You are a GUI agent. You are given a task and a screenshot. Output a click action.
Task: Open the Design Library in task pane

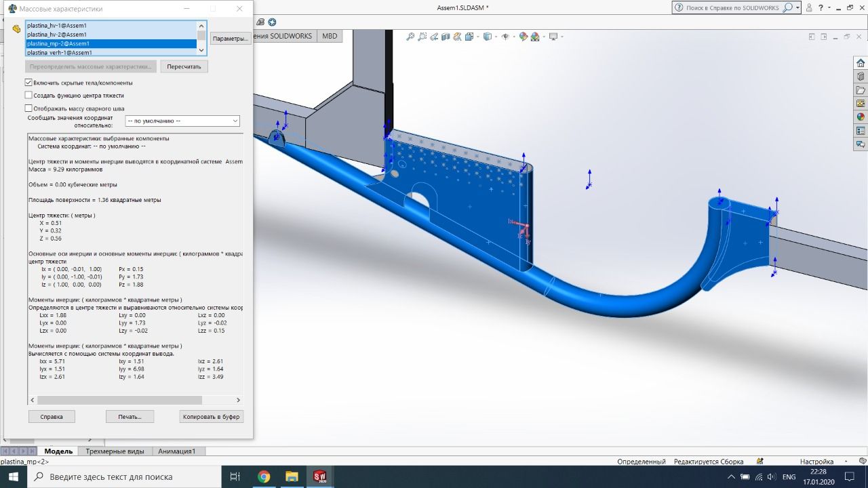(861, 77)
